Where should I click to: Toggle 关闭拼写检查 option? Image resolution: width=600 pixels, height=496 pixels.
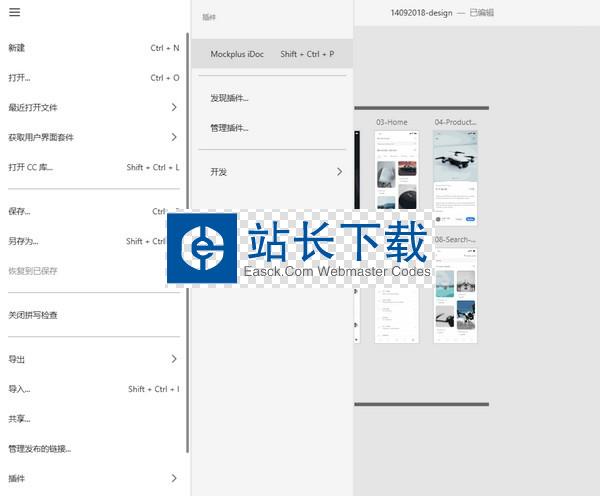pos(33,315)
